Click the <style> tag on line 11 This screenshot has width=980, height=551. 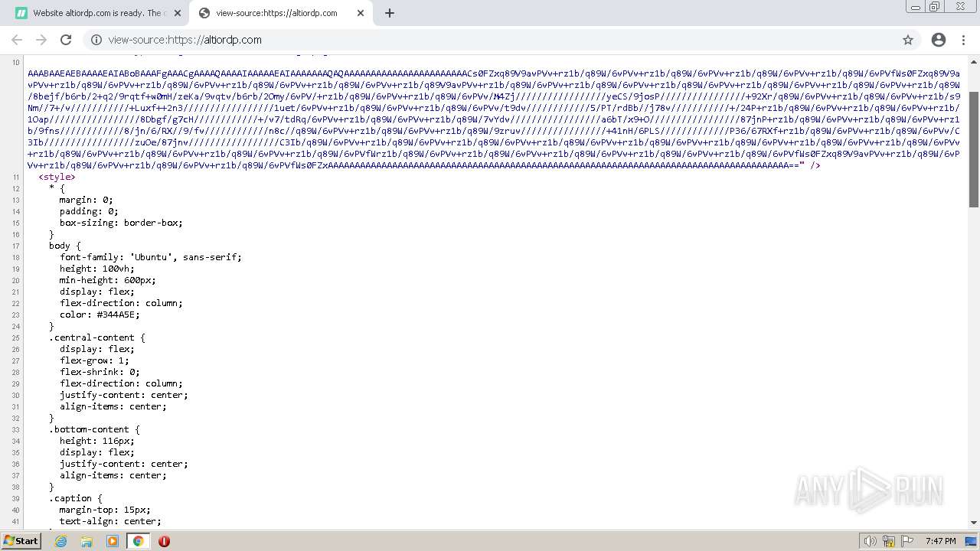(57, 177)
